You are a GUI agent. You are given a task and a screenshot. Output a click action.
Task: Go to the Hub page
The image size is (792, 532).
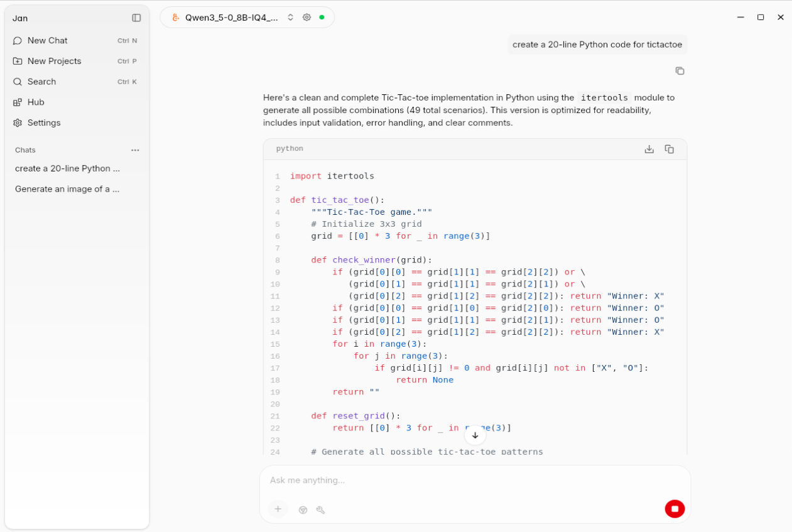(77, 102)
